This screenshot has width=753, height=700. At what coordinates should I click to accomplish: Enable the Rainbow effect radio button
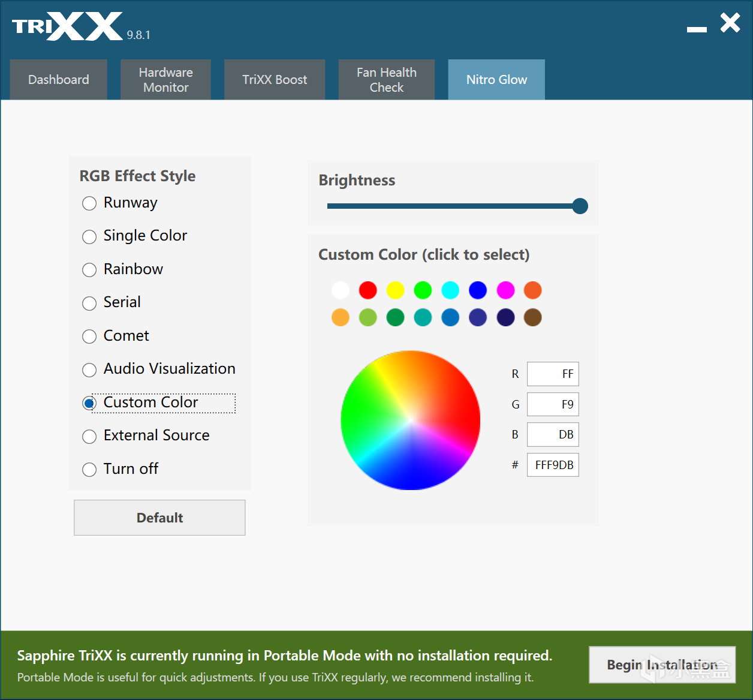[89, 270]
